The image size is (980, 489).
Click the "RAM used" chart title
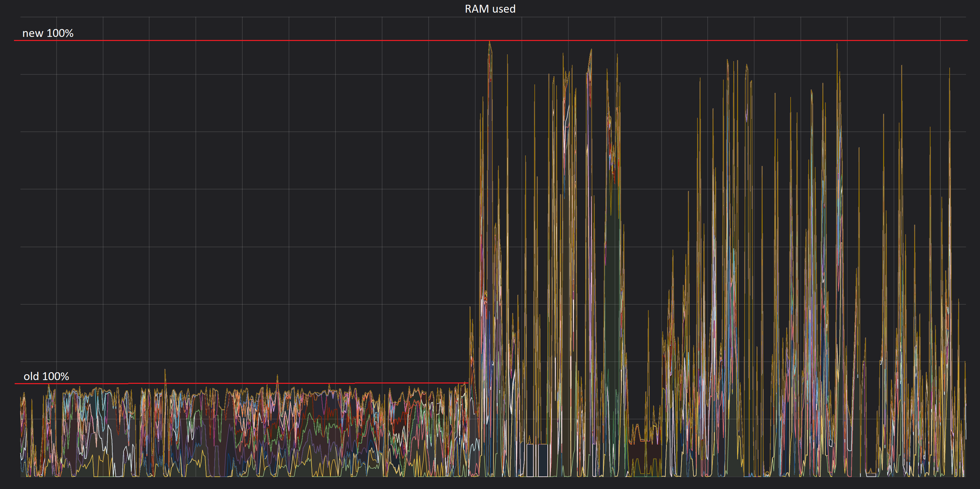490,9
